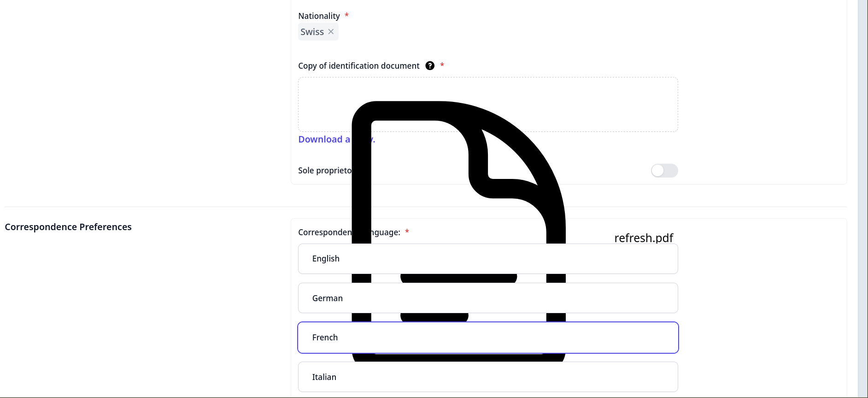The width and height of the screenshot is (868, 398).
Task: Click the red asterisk beside Nationality
Action: tap(346, 15)
